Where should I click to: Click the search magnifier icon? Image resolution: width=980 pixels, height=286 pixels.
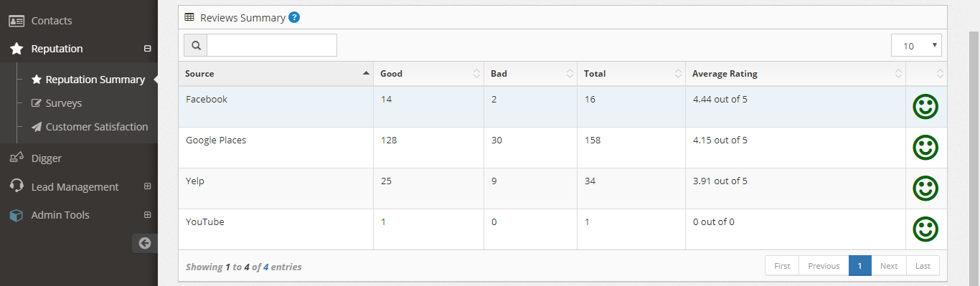coord(195,45)
